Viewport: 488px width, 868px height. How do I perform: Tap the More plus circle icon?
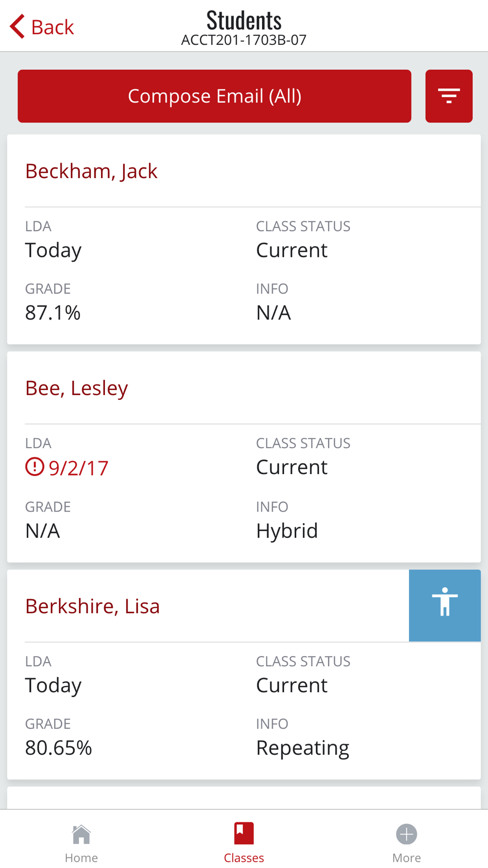(x=407, y=834)
